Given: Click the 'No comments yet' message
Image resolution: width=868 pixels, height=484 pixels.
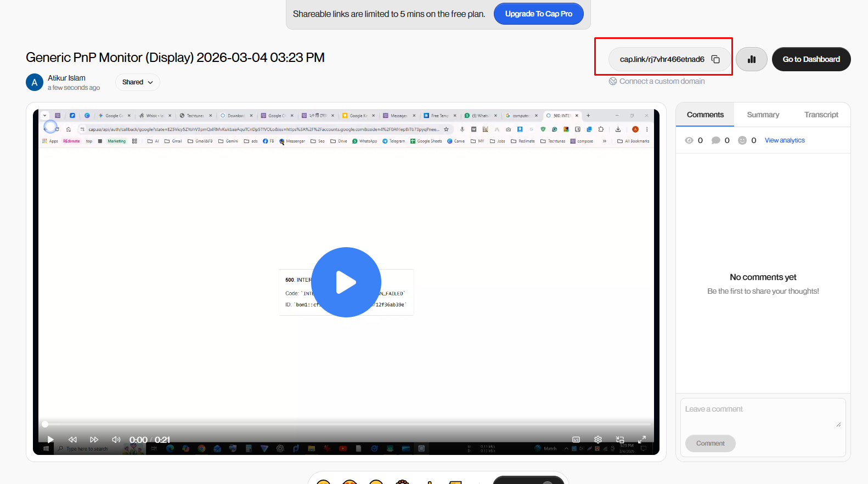Looking at the screenshot, I should [763, 277].
